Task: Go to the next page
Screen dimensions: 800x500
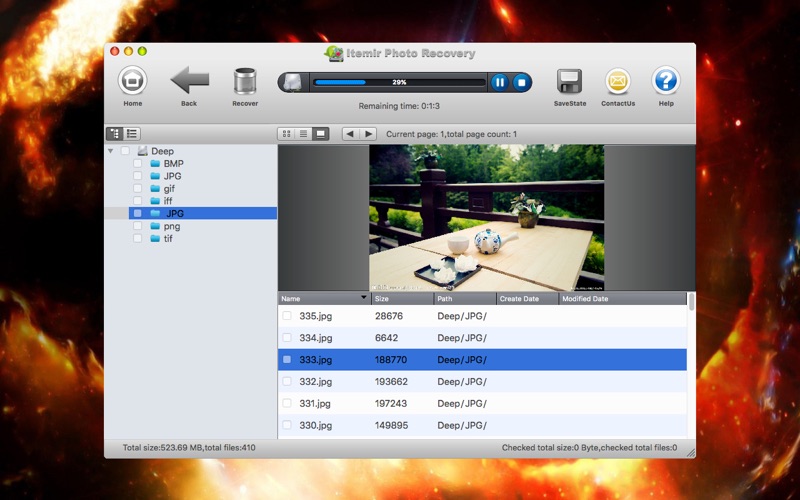Action: [368, 134]
